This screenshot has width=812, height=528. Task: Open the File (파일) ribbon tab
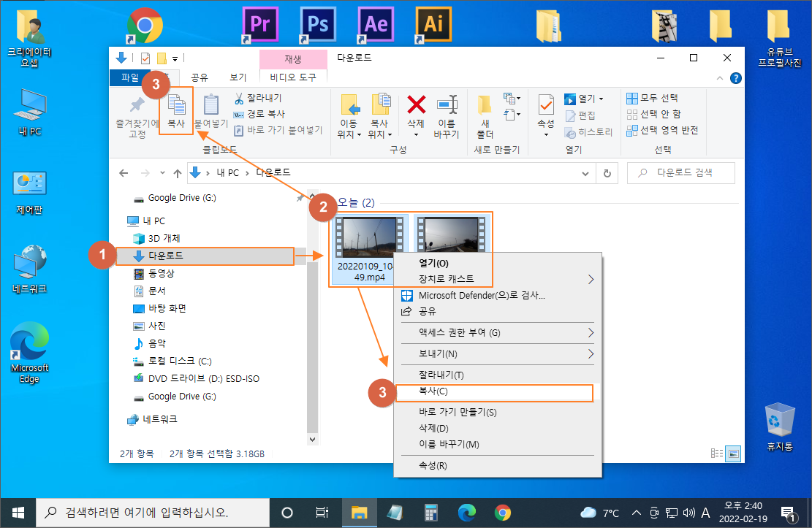[130, 77]
